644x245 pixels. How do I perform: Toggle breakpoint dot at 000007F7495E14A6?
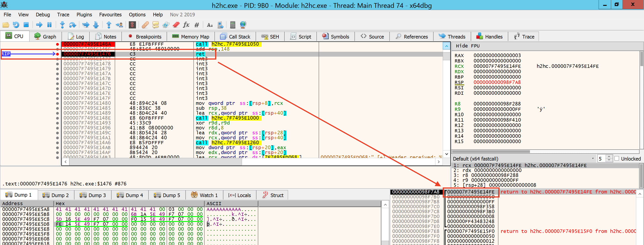[57, 143]
